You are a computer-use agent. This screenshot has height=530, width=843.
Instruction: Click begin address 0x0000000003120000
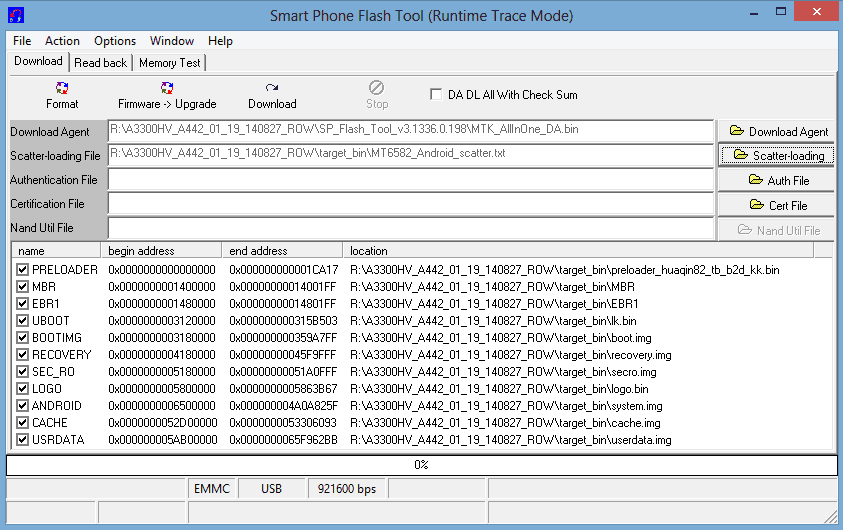point(162,321)
